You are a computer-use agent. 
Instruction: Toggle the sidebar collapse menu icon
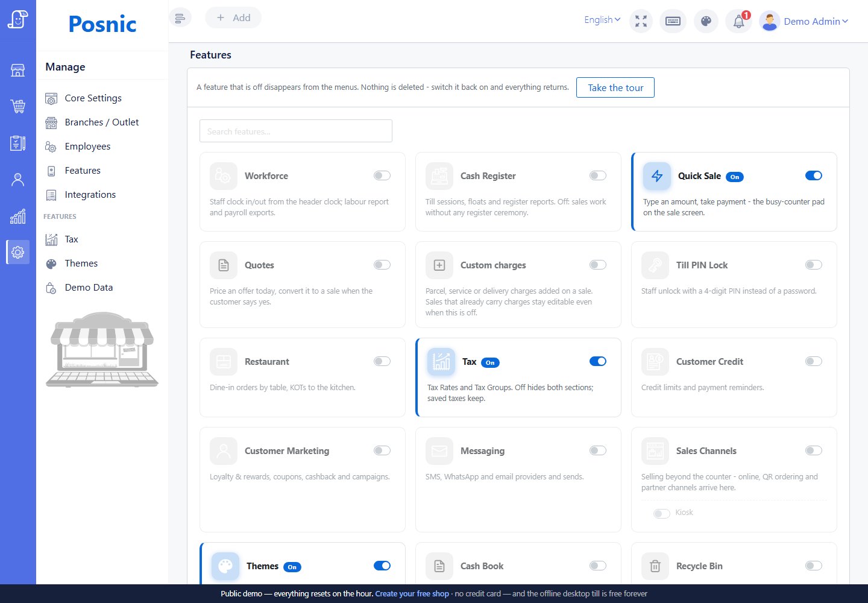pyautogui.click(x=180, y=18)
